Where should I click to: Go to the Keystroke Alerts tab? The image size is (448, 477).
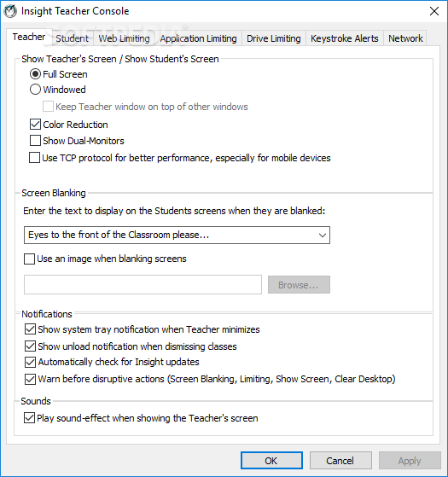click(x=344, y=38)
